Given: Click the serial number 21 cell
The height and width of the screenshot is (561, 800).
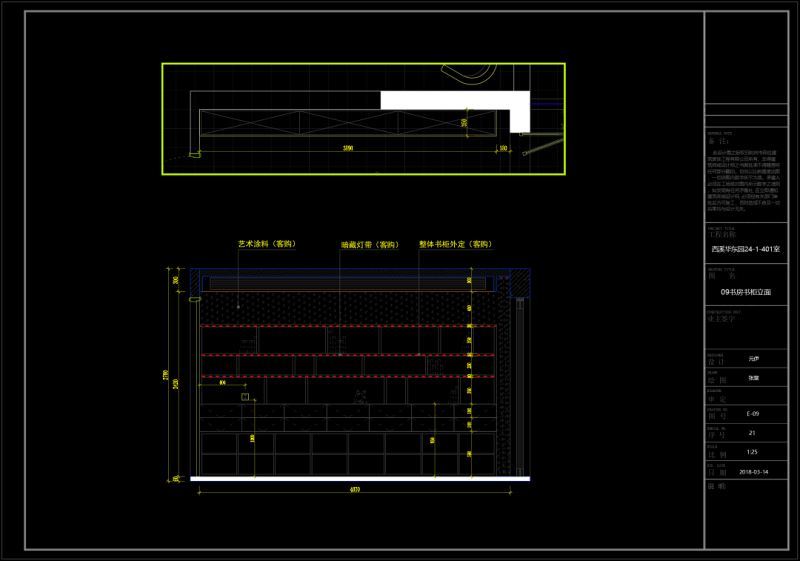Looking at the screenshot, I should [x=752, y=433].
